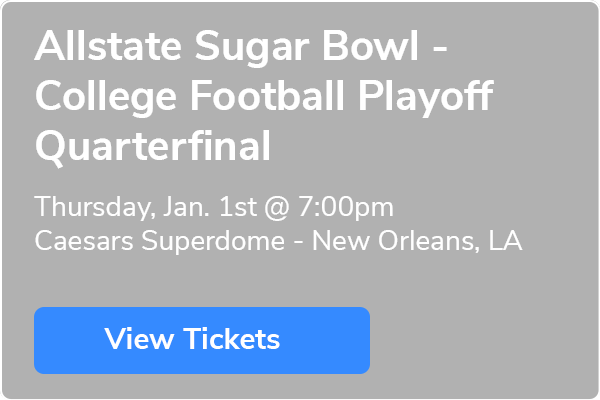Viewport: 600px width, 400px height.
Task: Click the word "Quarterfinal" in the title
Action: click(152, 147)
